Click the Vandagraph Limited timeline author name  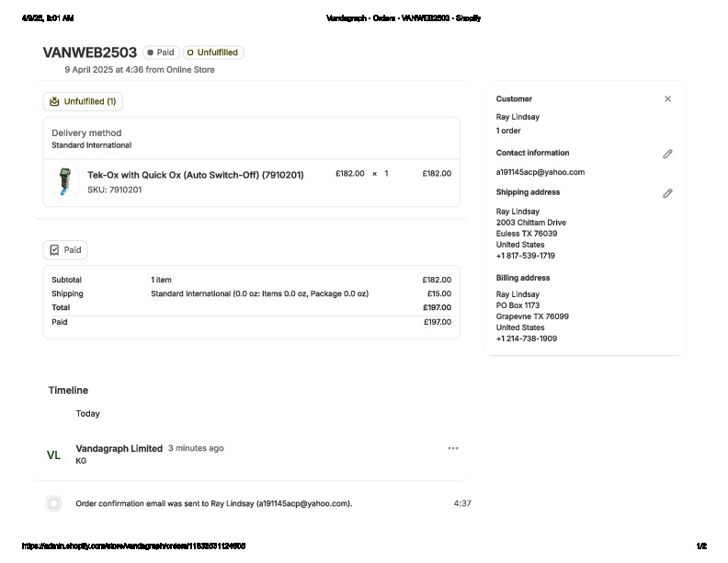pyautogui.click(x=119, y=448)
